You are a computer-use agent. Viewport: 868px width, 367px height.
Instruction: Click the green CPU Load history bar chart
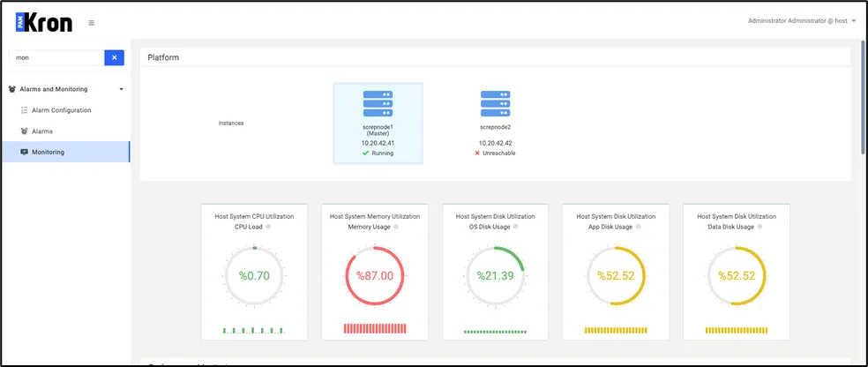tap(254, 331)
